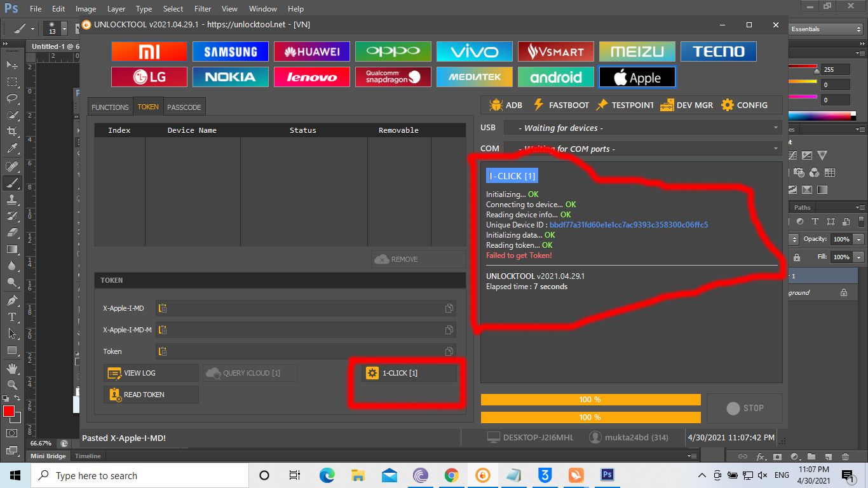Open the Essentials workspace dropdown
This screenshot has width=868, height=488.
point(825,29)
